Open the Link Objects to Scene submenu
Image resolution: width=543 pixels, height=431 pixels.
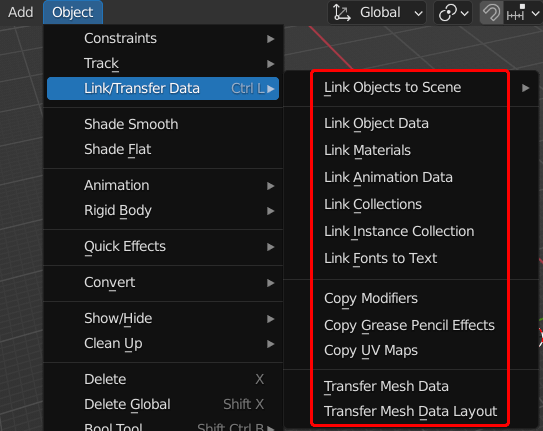coord(411,88)
